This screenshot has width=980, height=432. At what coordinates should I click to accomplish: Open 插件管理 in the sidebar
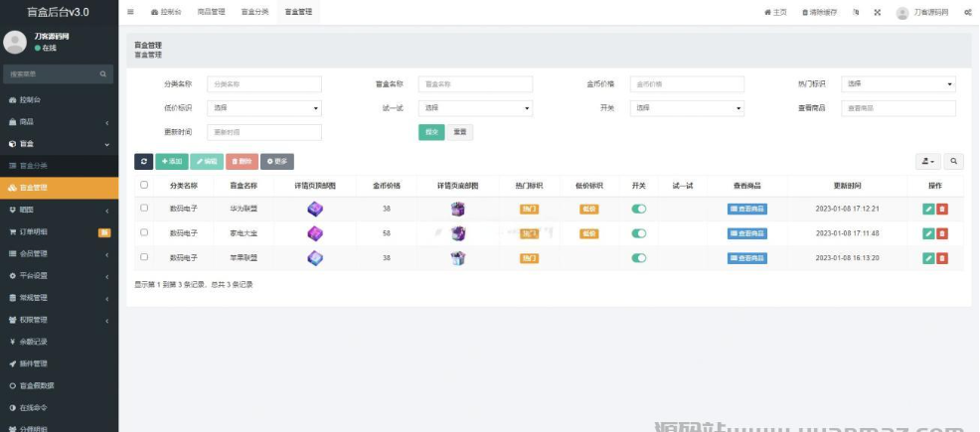(x=60, y=363)
